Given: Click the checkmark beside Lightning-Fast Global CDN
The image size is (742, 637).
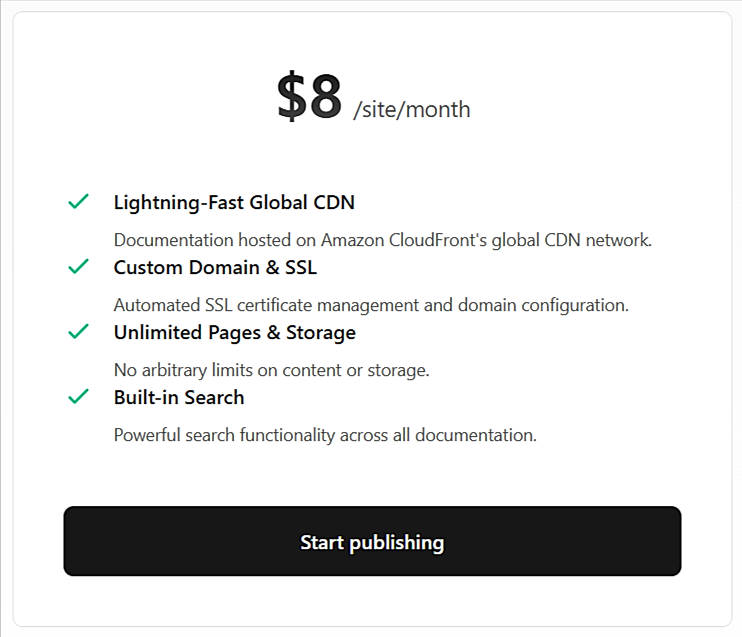Looking at the screenshot, I should point(79,202).
